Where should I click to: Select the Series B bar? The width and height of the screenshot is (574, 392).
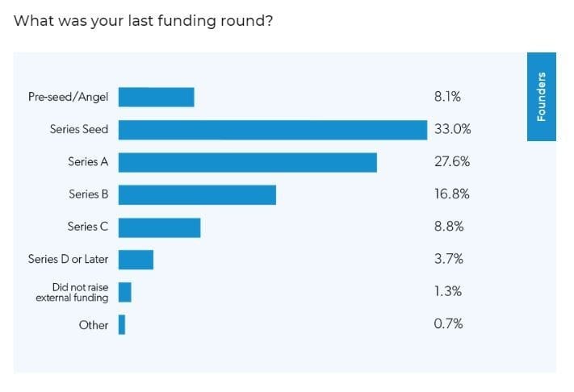point(197,194)
